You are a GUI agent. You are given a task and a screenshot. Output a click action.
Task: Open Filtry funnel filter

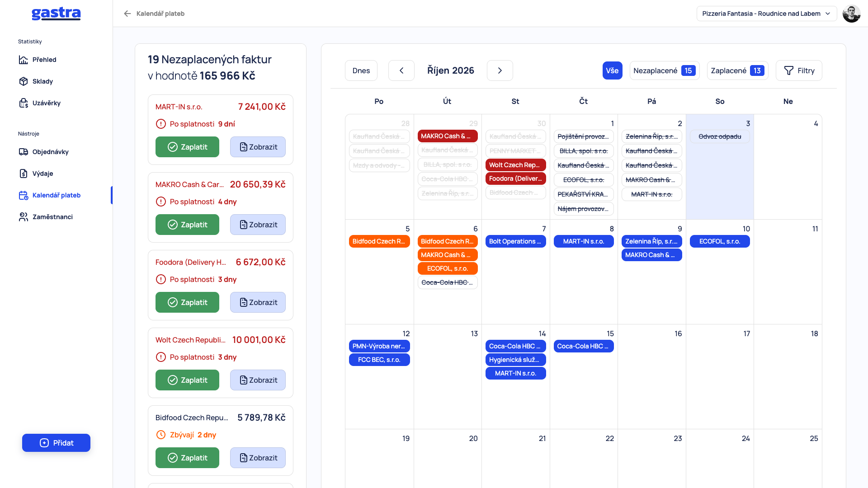[x=799, y=70]
